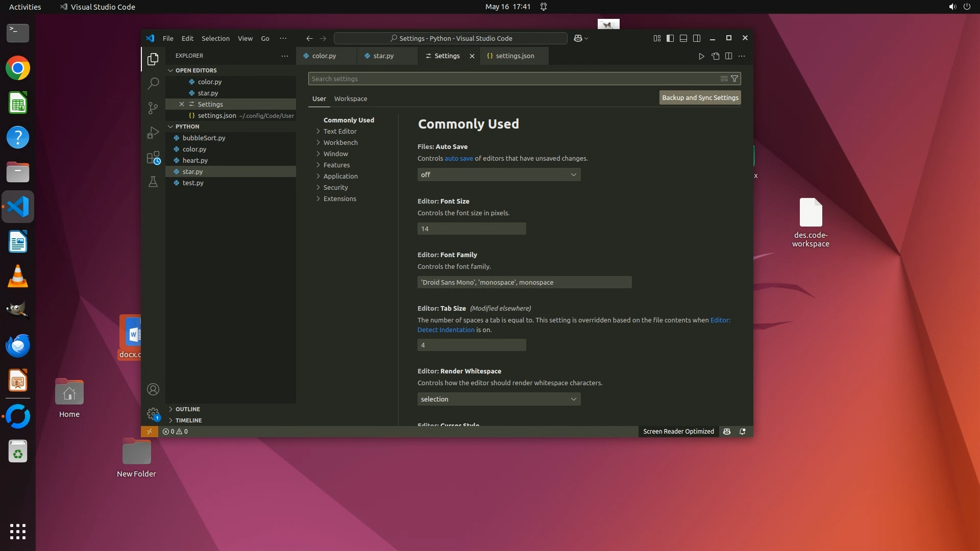Toggle the Secondary Side Bar layout icon

point(697,38)
